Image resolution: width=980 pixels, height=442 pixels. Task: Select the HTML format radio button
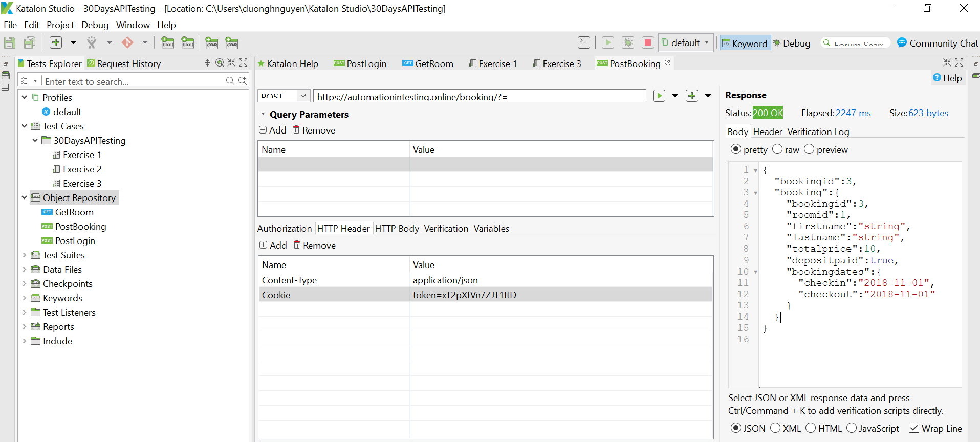click(811, 428)
